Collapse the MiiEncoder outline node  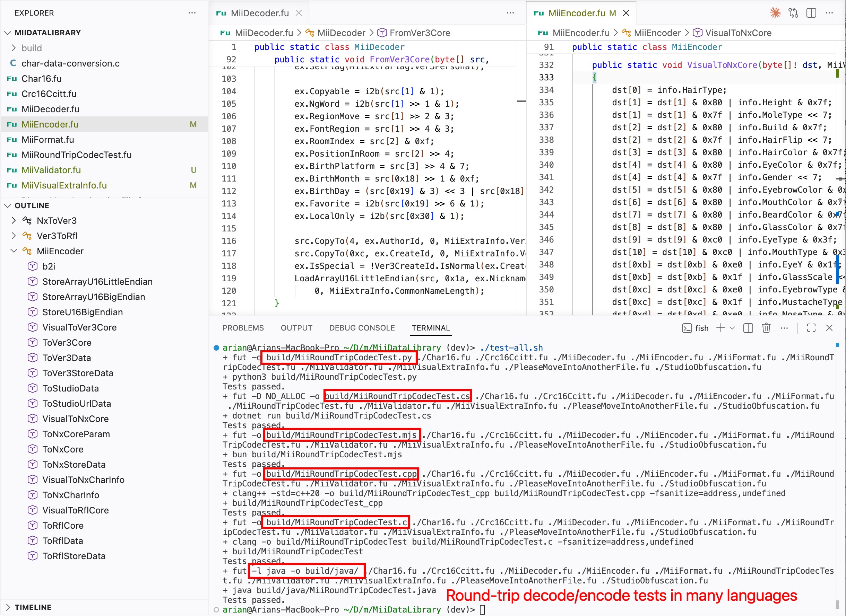pyautogui.click(x=14, y=251)
